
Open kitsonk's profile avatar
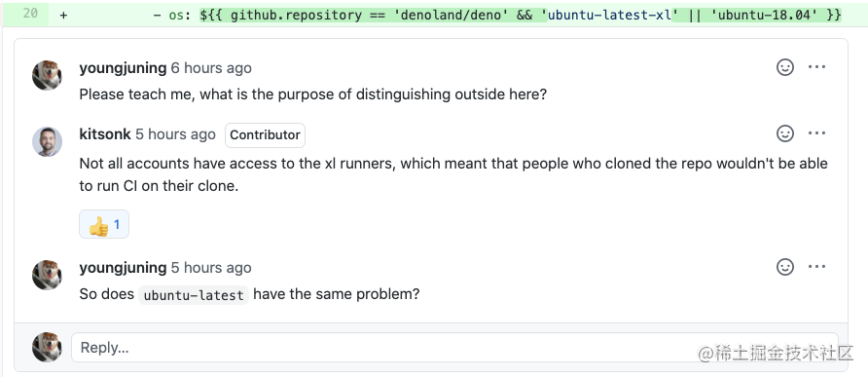pyautogui.click(x=47, y=142)
